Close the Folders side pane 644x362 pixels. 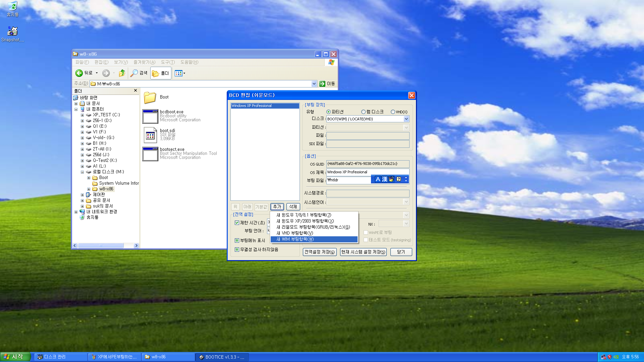136,90
